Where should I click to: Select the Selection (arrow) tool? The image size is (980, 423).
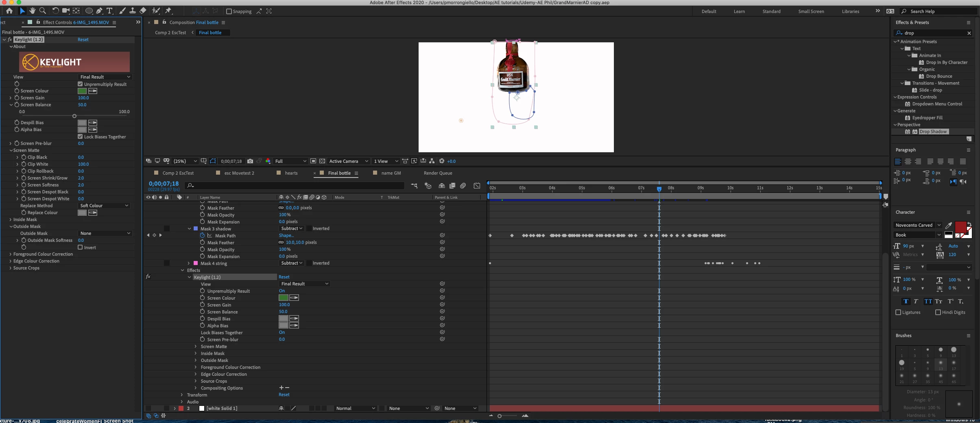(x=22, y=11)
